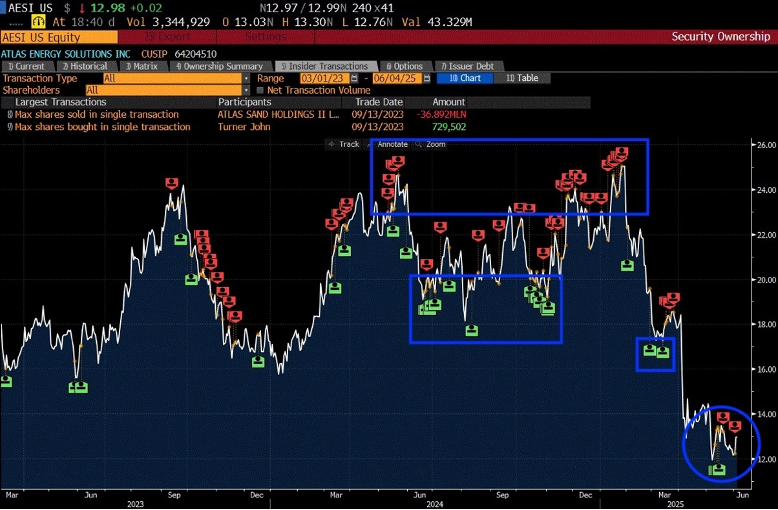
Task: Click the ATLAS ENERGY SOLUTIONS INC company name
Action: pyautogui.click(x=65, y=54)
